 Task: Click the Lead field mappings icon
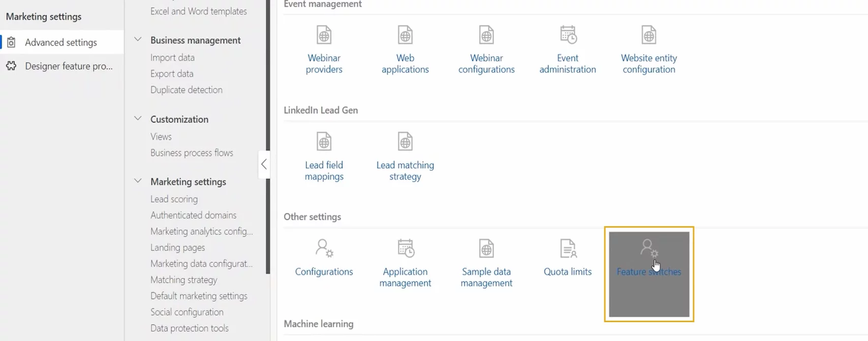pyautogui.click(x=324, y=142)
